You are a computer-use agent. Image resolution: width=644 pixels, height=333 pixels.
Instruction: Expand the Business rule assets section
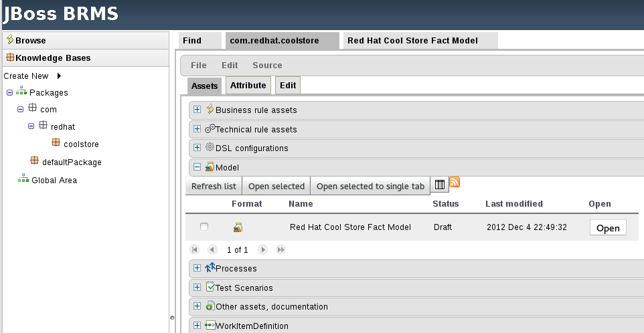(x=197, y=110)
